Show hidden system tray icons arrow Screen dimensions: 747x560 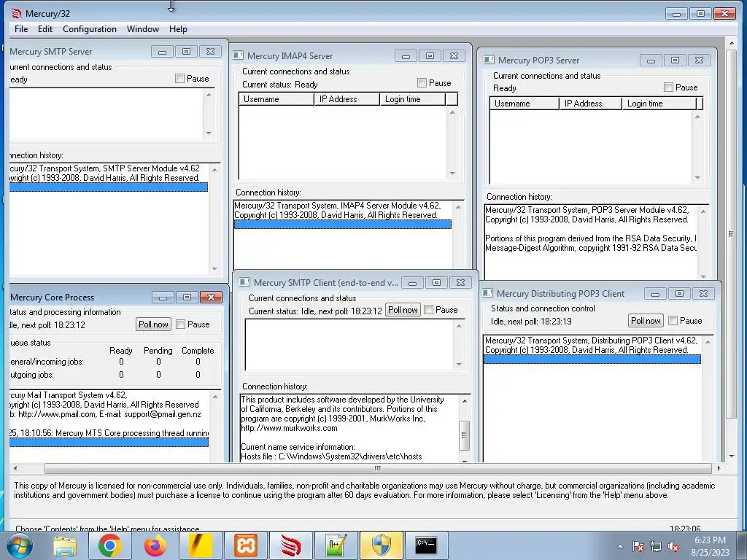pos(620,546)
